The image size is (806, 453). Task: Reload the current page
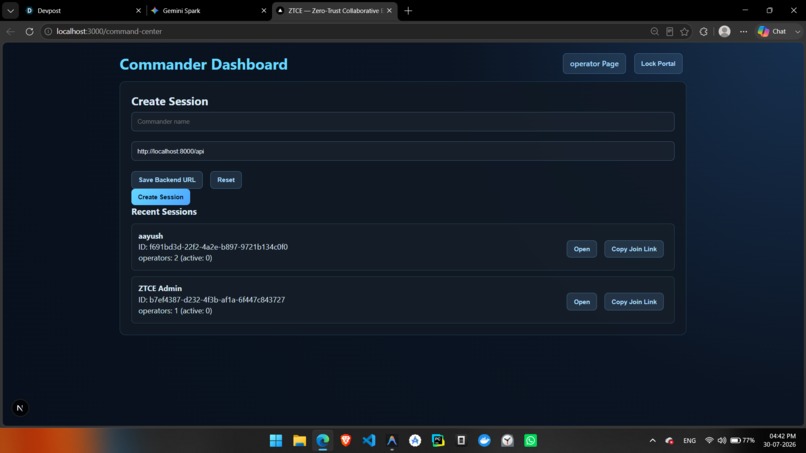pos(29,31)
